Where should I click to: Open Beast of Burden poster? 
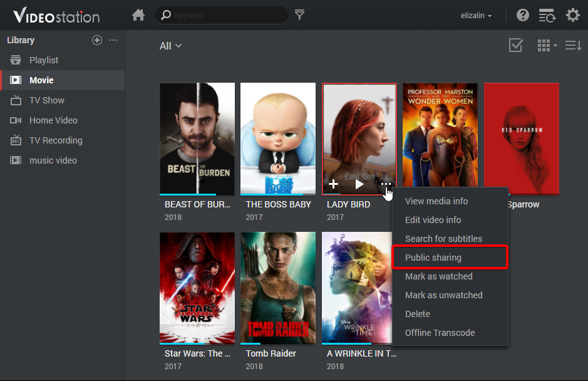[x=197, y=138]
